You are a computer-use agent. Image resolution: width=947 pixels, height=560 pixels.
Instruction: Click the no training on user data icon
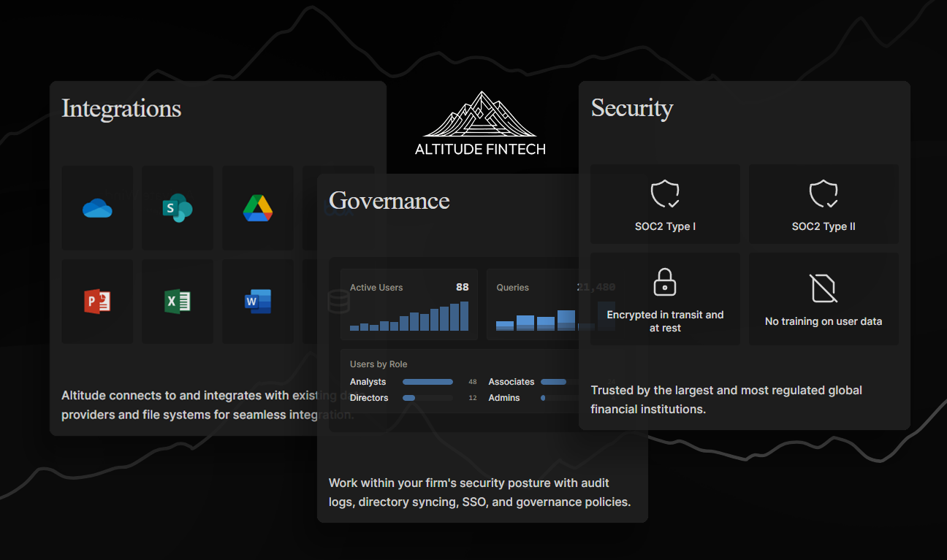824,288
